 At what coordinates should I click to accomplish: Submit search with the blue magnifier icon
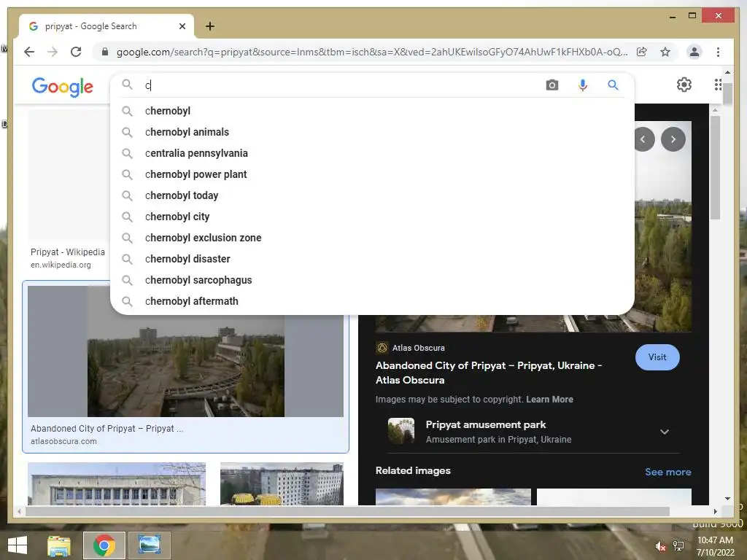(613, 85)
